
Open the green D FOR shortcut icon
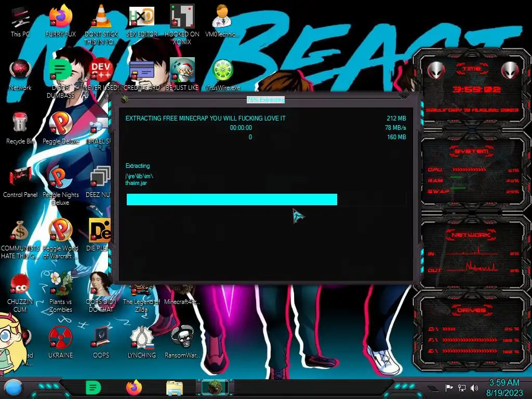pyautogui.click(x=60, y=78)
